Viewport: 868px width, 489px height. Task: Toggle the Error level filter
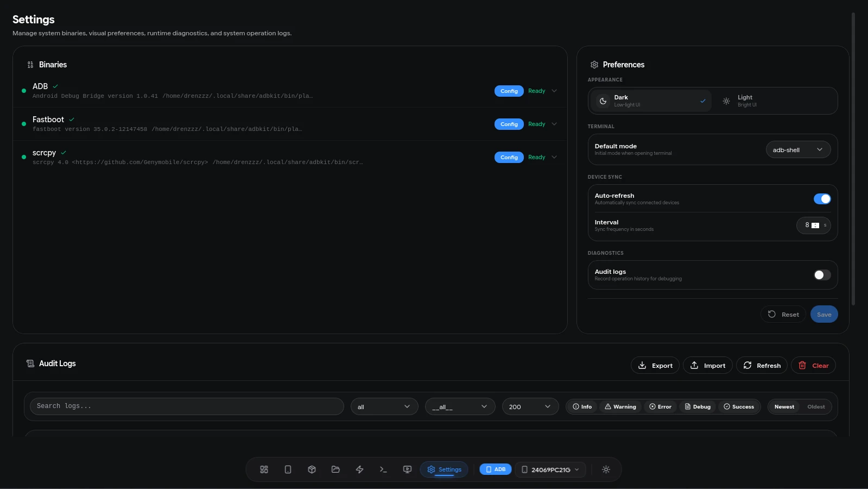click(x=660, y=407)
